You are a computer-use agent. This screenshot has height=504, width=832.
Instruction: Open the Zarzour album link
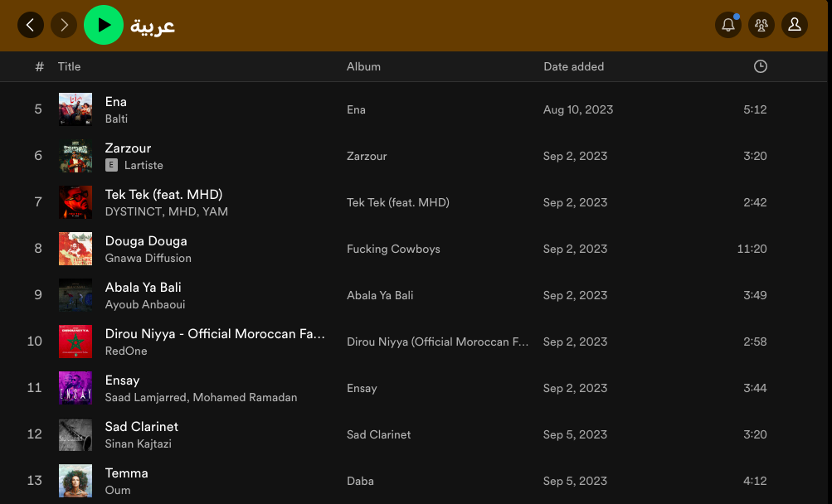[367, 156]
